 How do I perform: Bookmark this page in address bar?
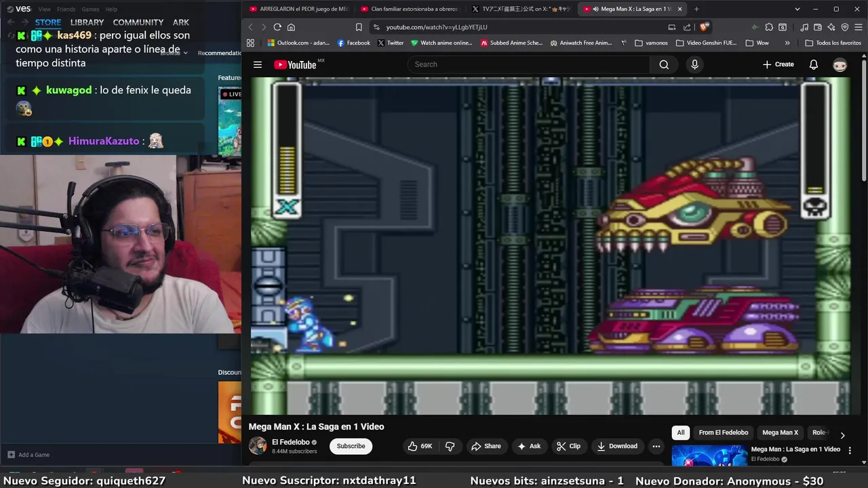point(359,27)
